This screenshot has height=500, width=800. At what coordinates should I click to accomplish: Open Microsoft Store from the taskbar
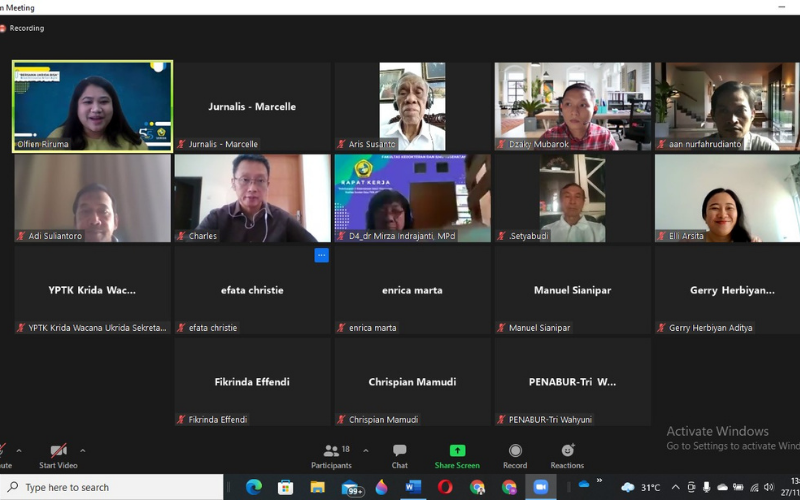(285, 487)
